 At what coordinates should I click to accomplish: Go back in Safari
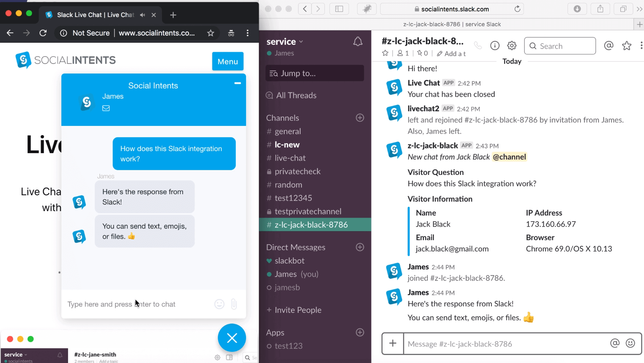click(x=305, y=9)
